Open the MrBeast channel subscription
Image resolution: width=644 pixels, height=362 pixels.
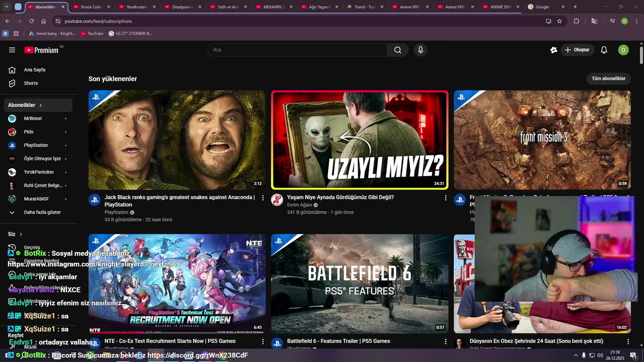[x=39, y=118]
